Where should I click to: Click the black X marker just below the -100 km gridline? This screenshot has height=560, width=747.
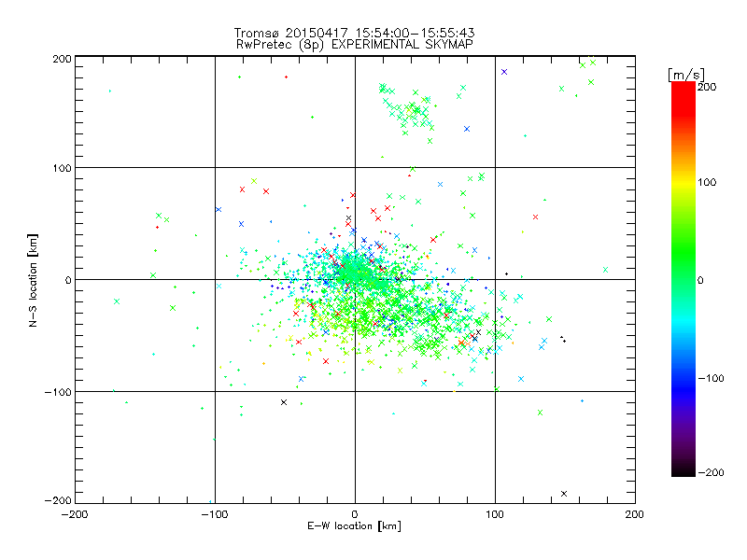(x=284, y=402)
